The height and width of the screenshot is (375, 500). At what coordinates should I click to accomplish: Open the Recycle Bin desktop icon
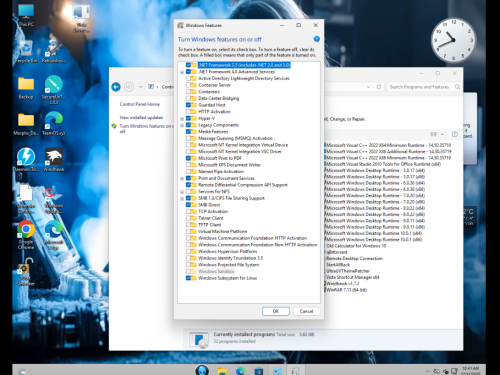click(x=26, y=52)
